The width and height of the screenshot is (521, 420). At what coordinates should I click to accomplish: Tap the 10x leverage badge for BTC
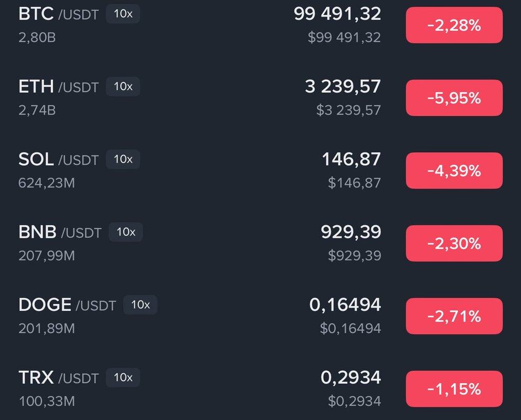coord(123,14)
